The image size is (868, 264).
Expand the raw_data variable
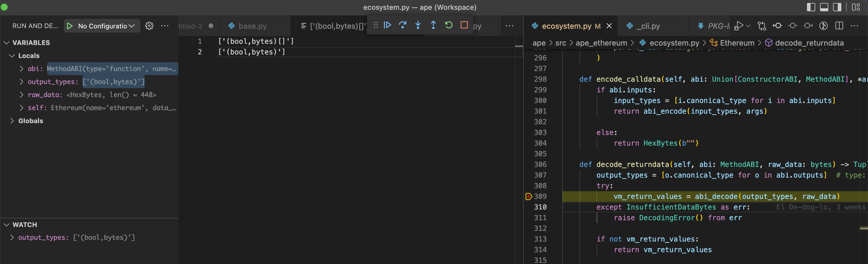coord(22,95)
